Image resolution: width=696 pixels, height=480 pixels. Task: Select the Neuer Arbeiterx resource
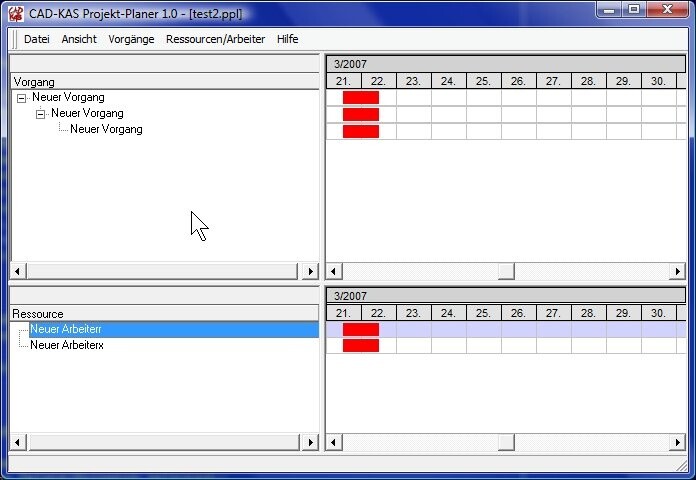tap(67, 345)
